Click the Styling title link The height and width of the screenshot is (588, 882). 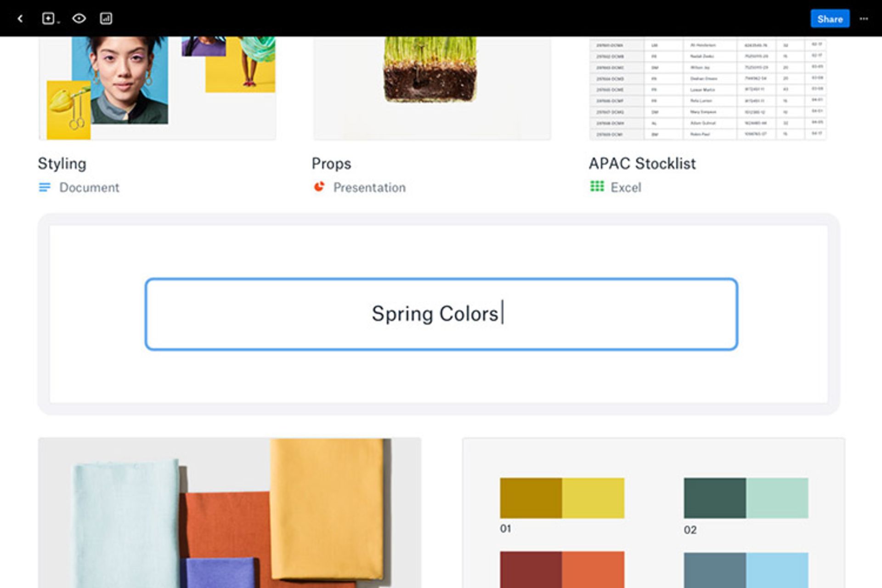[x=62, y=164]
